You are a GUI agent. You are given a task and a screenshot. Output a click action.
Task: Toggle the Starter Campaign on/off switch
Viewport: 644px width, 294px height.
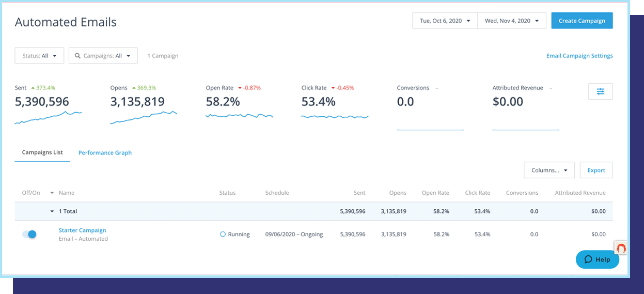pos(29,234)
